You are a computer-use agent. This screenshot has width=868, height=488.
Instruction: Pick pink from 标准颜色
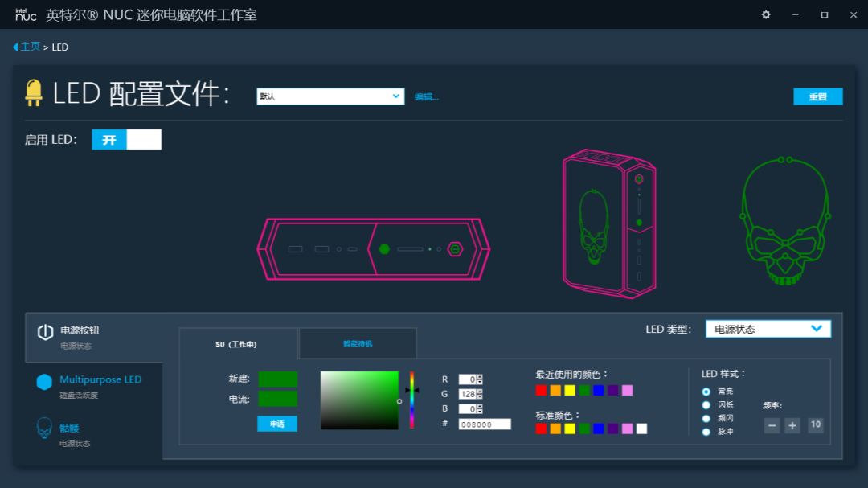[x=627, y=429]
